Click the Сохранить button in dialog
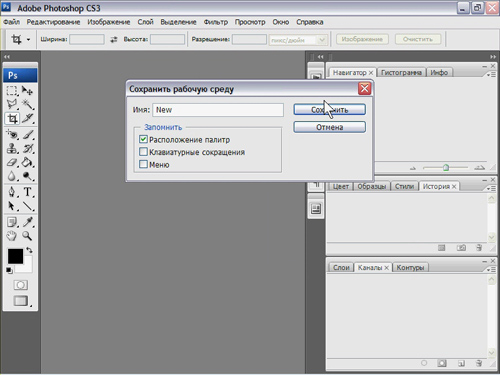The image size is (500, 375). (329, 110)
